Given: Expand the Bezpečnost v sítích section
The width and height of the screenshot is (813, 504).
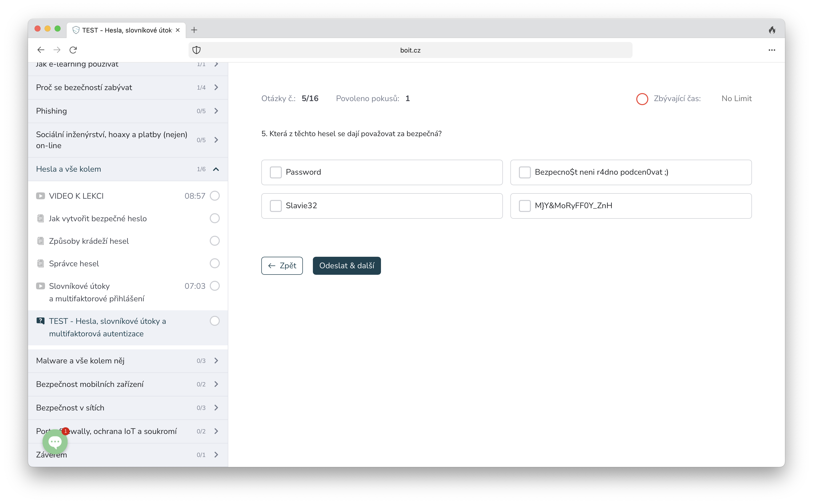Looking at the screenshot, I should (128, 408).
